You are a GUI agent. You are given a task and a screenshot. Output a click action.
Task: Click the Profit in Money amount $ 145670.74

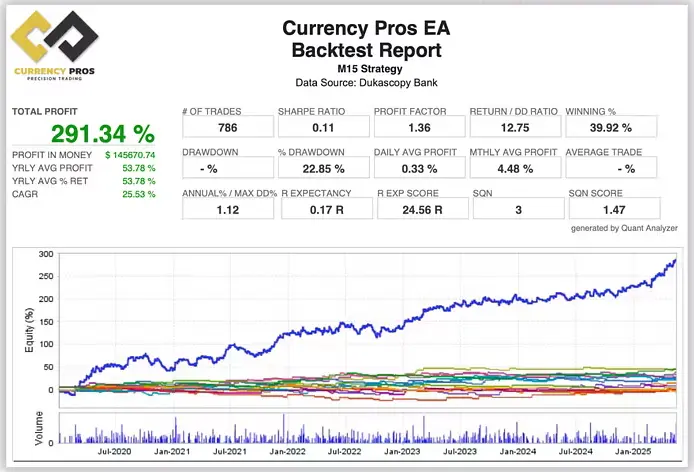click(130, 155)
